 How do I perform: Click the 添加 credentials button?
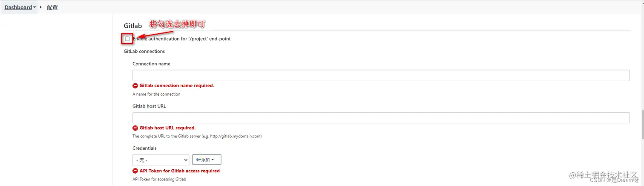[x=207, y=160]
